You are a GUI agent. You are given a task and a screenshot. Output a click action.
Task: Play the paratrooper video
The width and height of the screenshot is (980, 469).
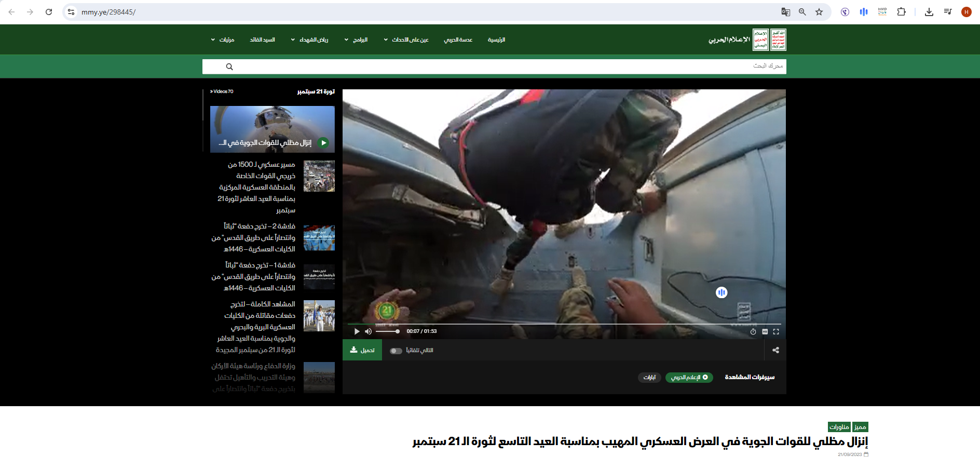coord(357,331)
